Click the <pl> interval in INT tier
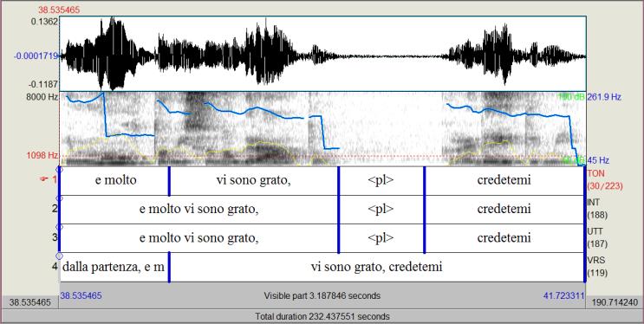Image resolution: width=644 pixels, height=324 pixels. coord(381,209)
